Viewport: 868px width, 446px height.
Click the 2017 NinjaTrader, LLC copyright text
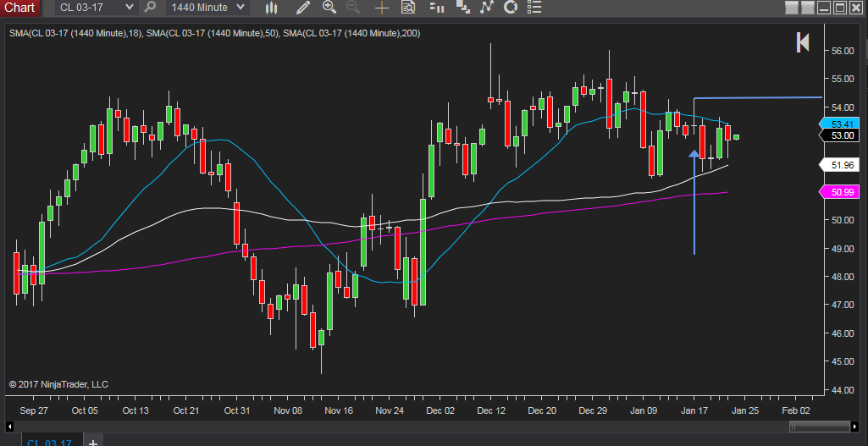tap(58, 384)
